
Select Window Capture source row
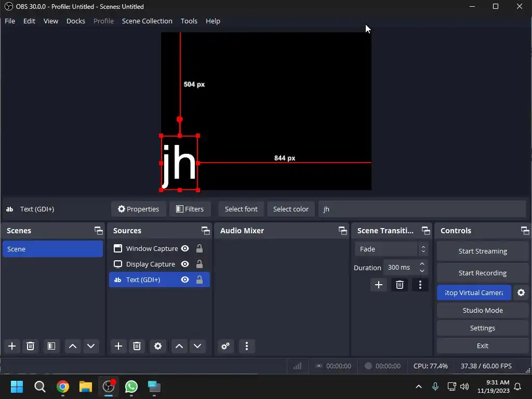pos(159,249)
